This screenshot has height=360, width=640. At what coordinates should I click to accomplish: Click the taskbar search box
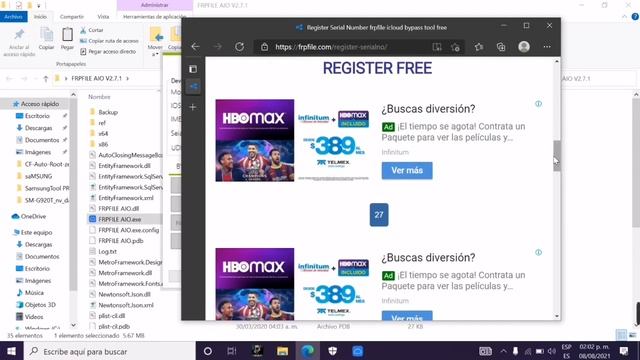coord(110,351)
